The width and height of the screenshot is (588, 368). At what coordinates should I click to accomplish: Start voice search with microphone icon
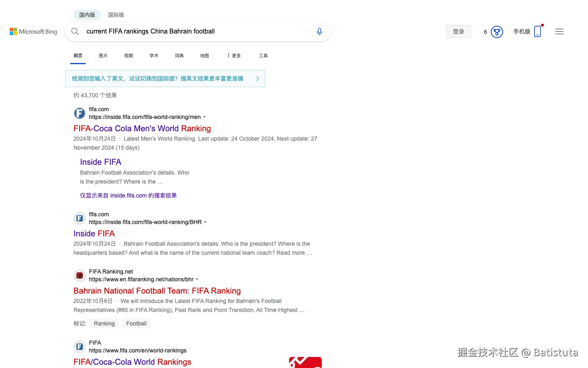[319, 31]
